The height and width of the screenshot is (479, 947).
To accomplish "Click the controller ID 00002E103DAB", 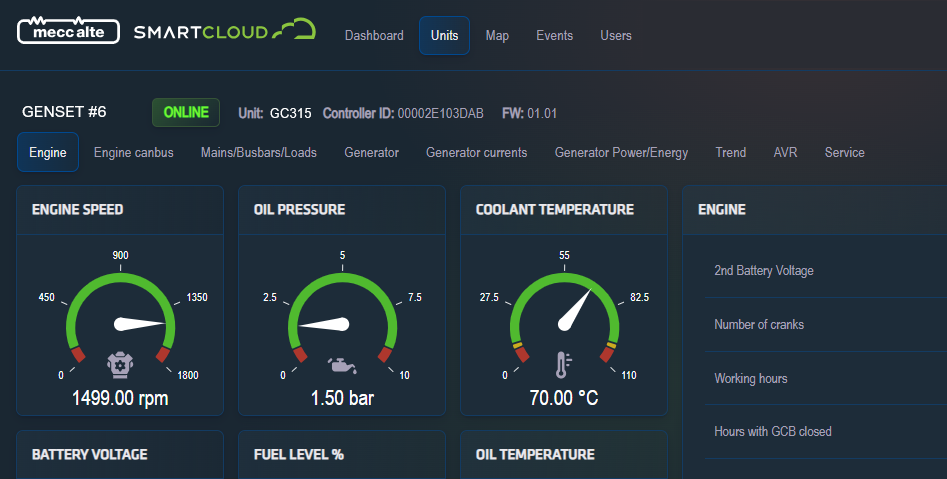I will point(440,113).
